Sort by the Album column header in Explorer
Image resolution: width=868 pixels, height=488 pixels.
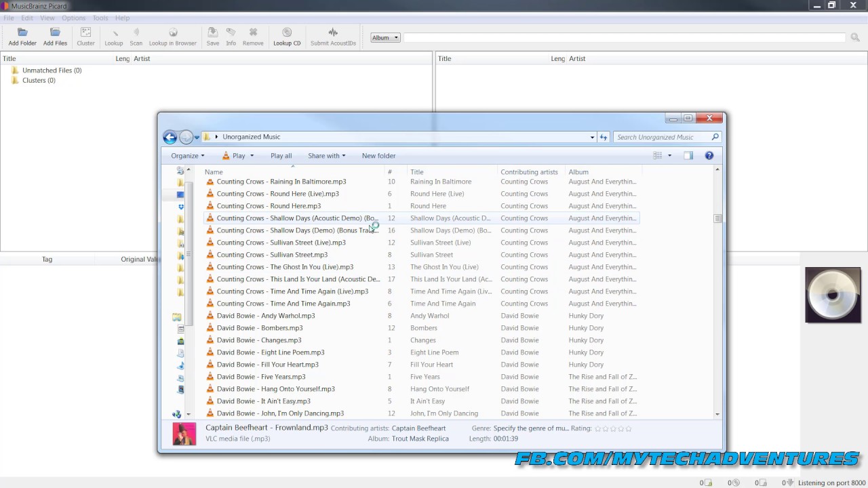click(x=602, y=172)
